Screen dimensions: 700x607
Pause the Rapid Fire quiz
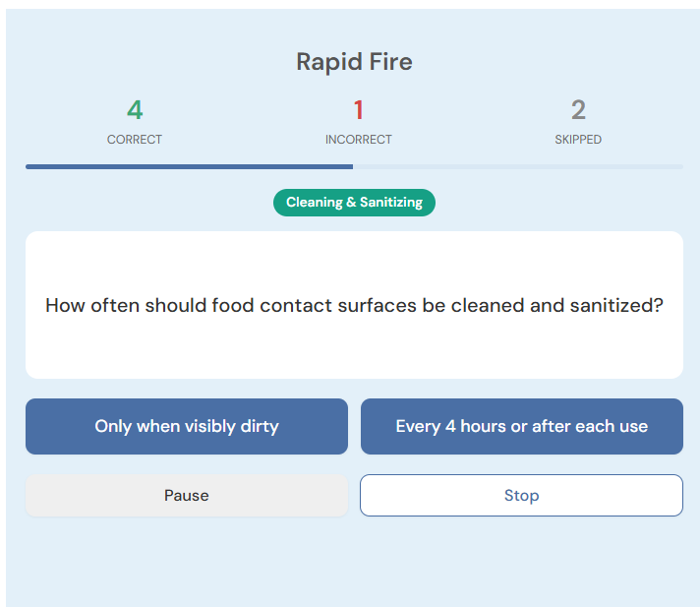[187, 495]
